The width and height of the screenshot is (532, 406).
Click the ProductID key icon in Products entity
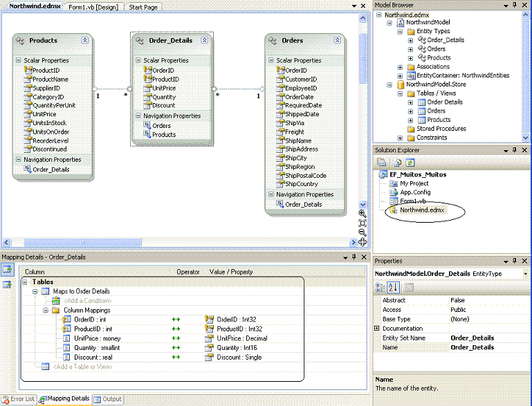click(28, 70)
